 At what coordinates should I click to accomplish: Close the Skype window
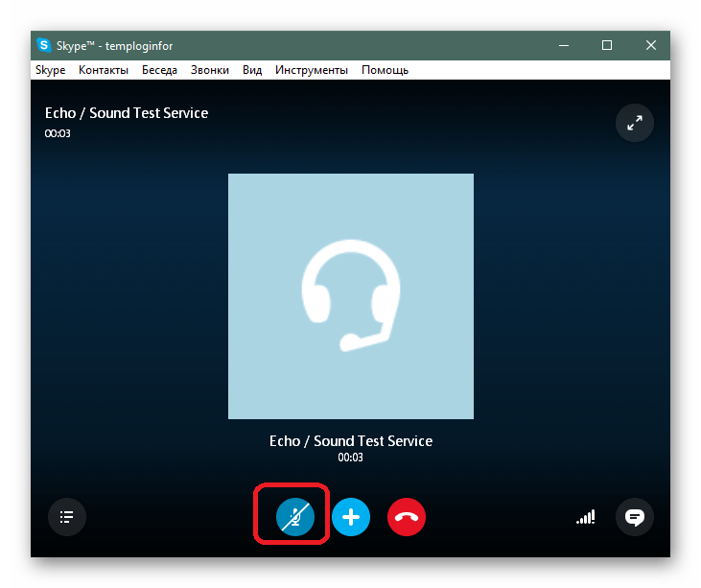[651, 45]
